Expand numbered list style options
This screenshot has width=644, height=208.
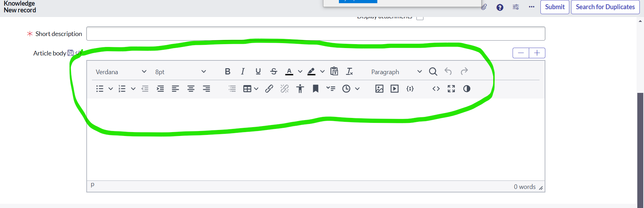133,89
